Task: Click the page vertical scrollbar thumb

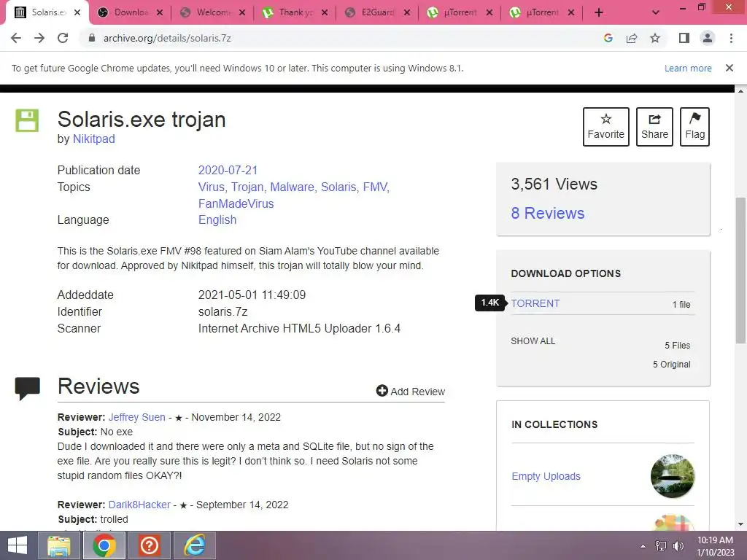Action: tap(741, 270)
